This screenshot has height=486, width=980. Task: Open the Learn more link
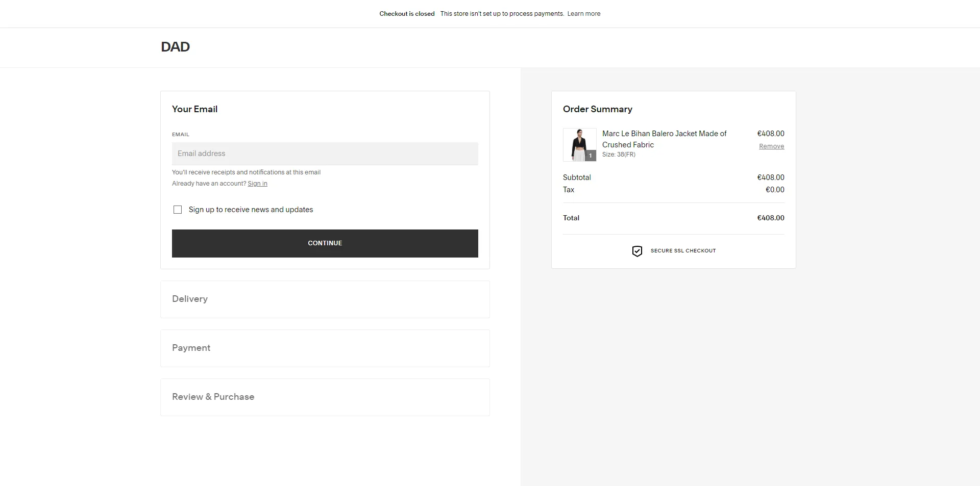584,14
